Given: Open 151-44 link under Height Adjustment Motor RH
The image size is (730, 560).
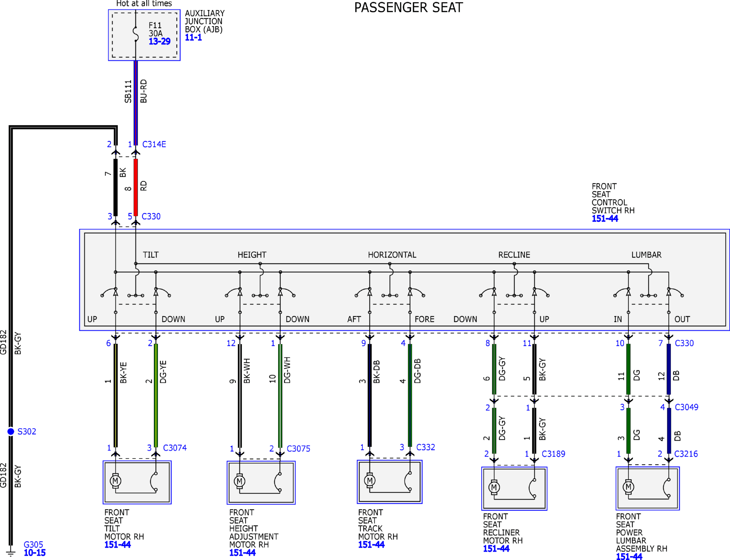Looking at the screenshot, I should 242,552.
